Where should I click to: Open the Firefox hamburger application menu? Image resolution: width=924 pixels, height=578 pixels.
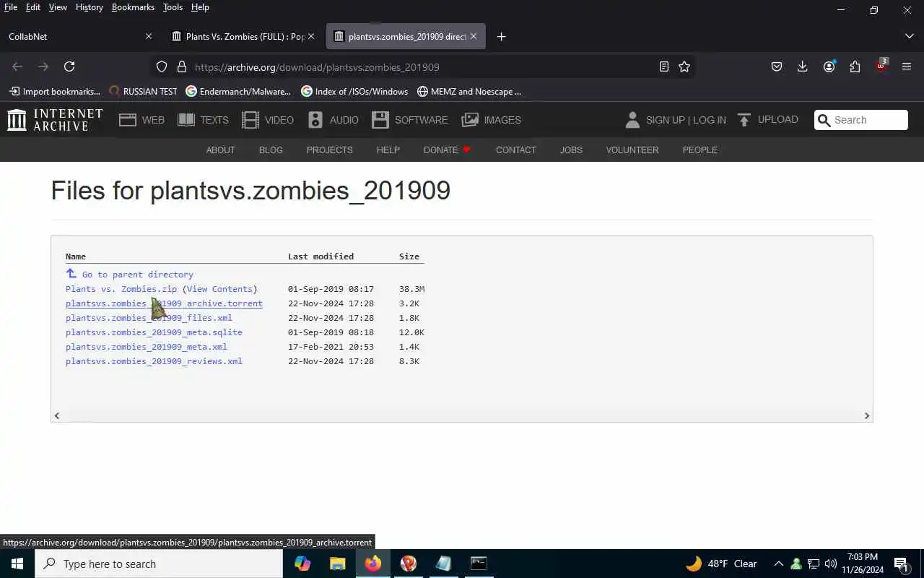point(907,66)
